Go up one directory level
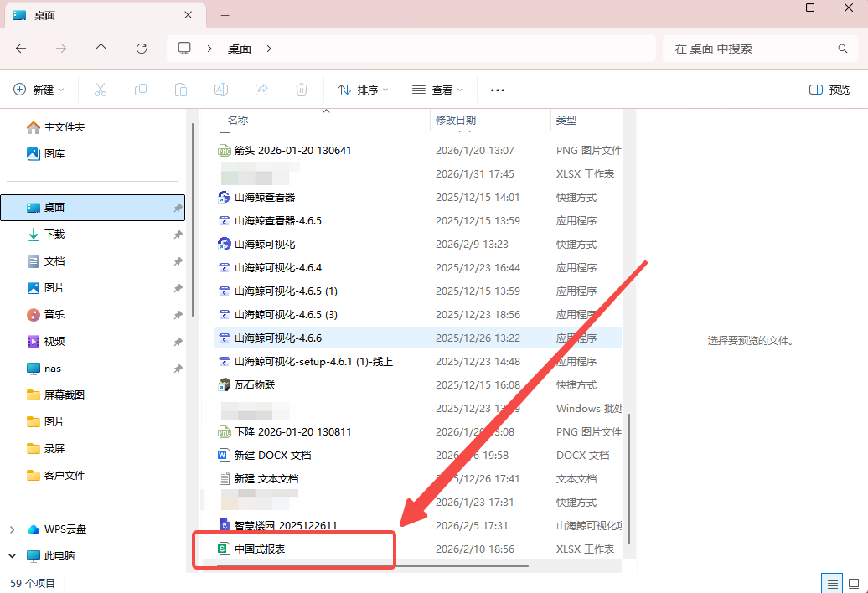868x593 pixels. coord(101,49)
